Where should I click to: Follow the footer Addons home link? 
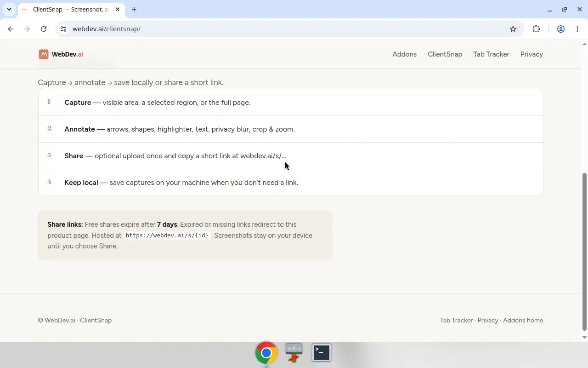(x=523, y=320)
